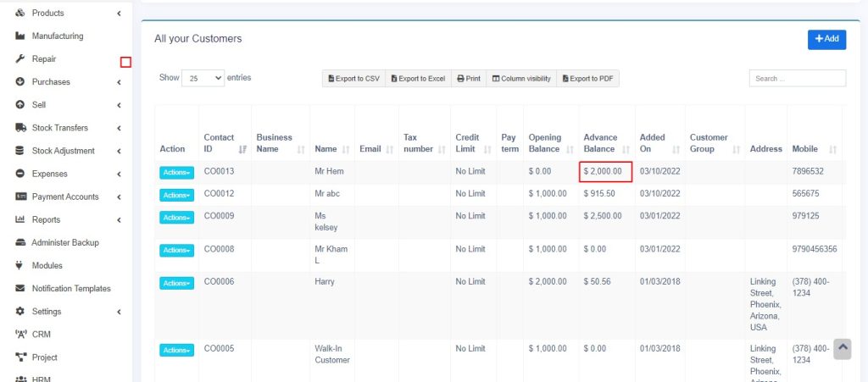Click the Manufacturing icon in sidebar
Image resolution: width=868 pixels, height=382 pixels.
(x=20, y=36)
